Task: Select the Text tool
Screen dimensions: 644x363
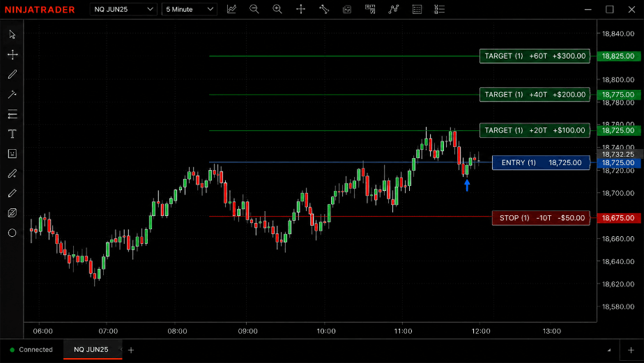Action: point(13,134)
